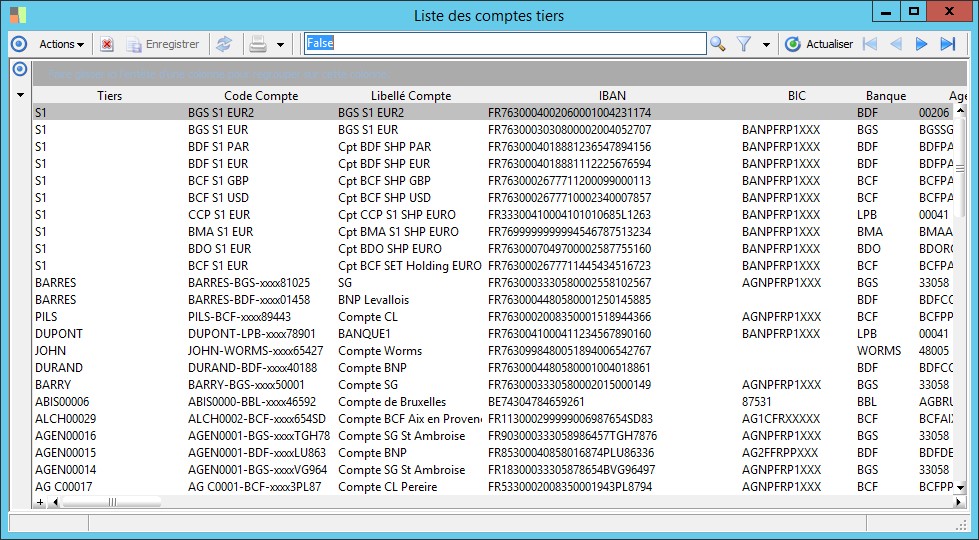The image size is (979, 540).
Task: Click the horizontal scrollbar right arrow
Action: click(x=959, y=502)
